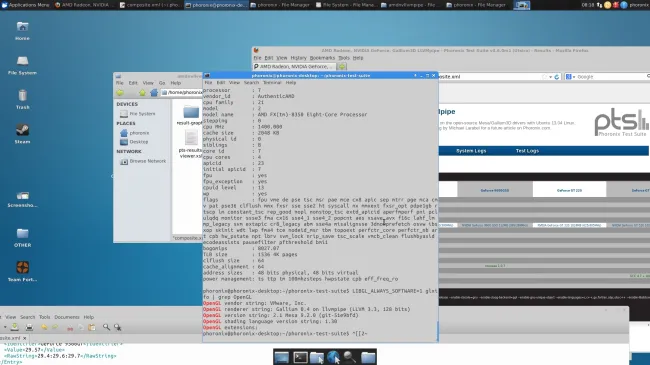Image resolution: width=650 pixels, height=365 pixels.
Task: Open Documents menu in the text editor
Action: 66,317
